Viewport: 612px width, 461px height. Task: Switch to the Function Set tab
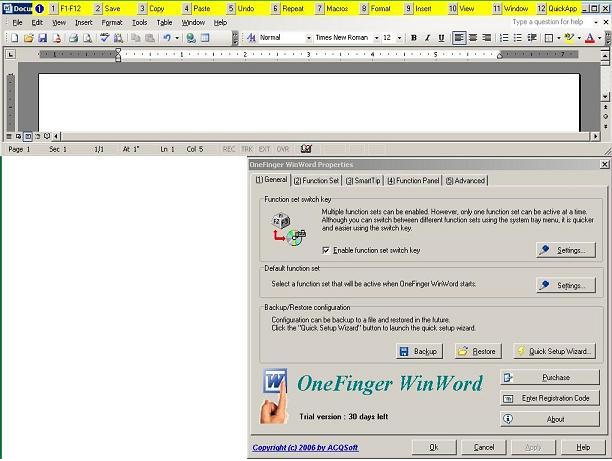(x=316, y=180)
